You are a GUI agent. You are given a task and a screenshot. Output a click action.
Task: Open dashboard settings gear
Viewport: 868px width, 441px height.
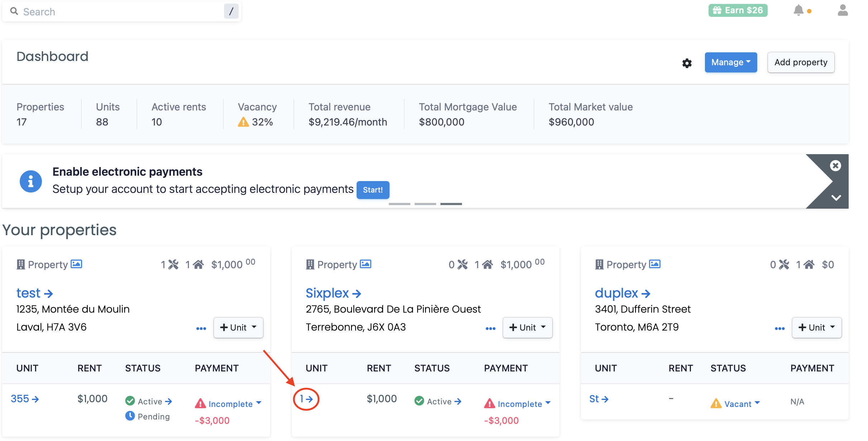point(687,63)
